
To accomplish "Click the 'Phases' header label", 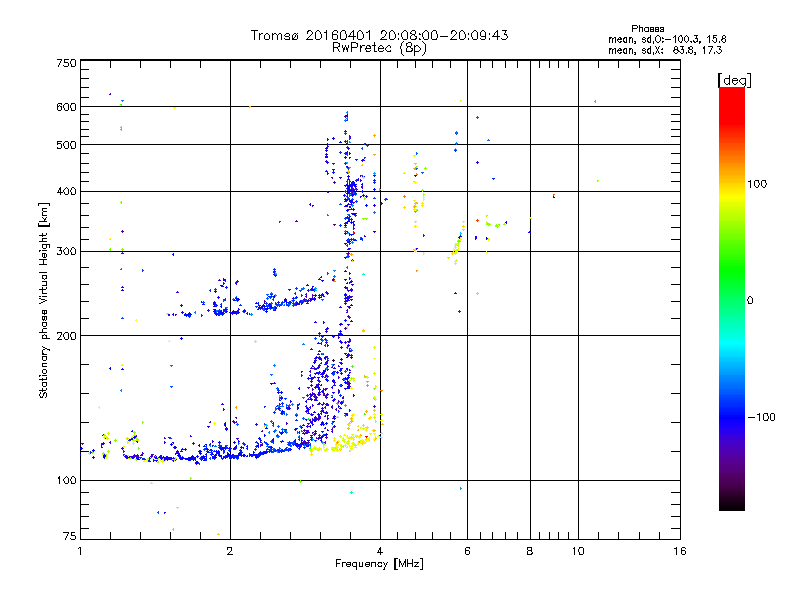I will 647,29.
